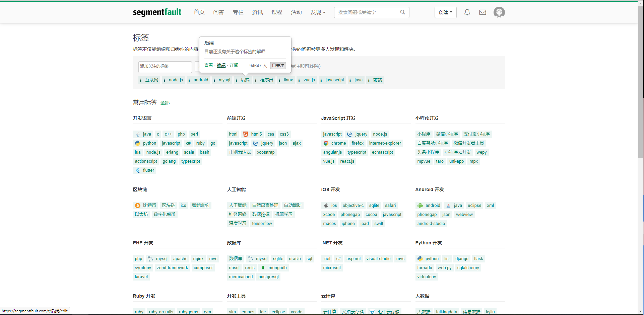Open the sqlalchemy tag
This screenshot has height=315, width=644.
(468, 268)
